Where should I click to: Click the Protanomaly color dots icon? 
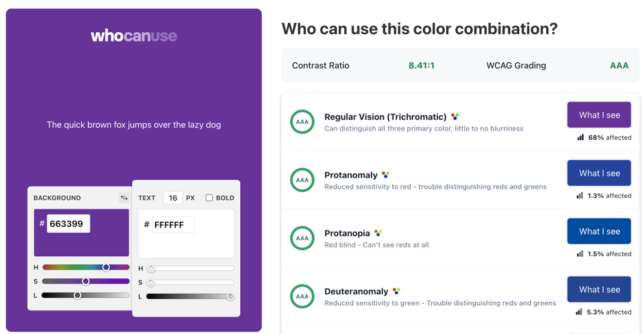pos(386,175)
